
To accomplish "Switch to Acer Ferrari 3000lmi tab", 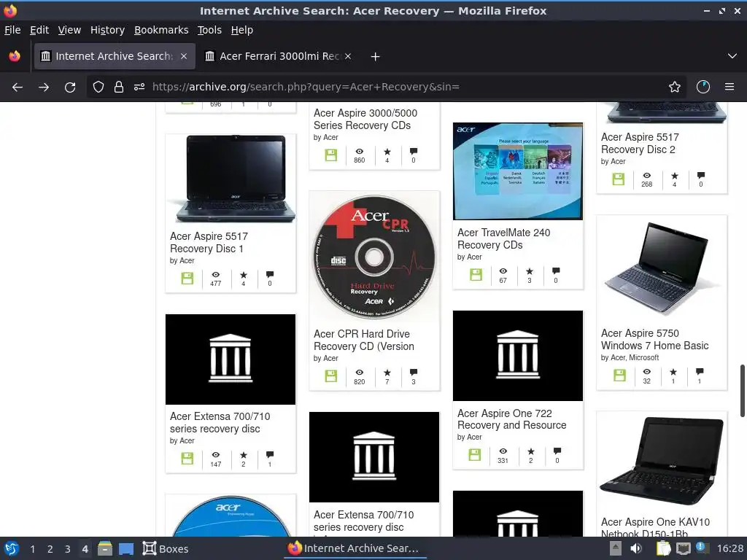I will click(279, 56).
